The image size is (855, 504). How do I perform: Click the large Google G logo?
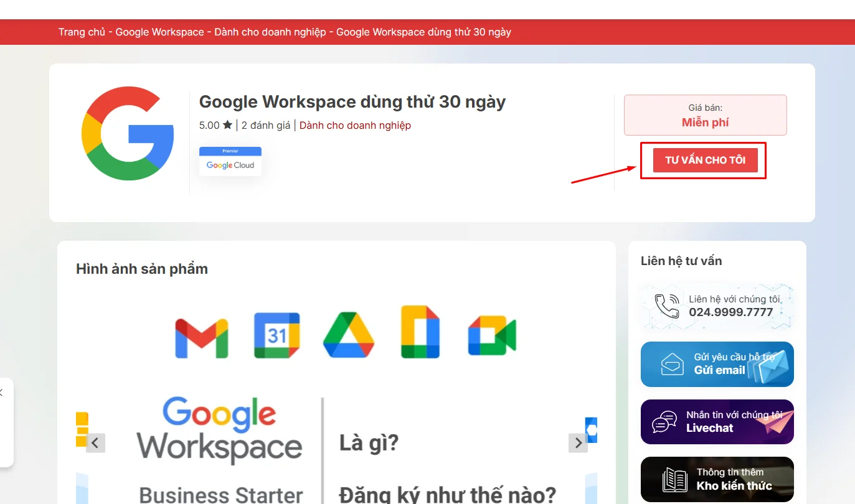[x=128, y=134]
